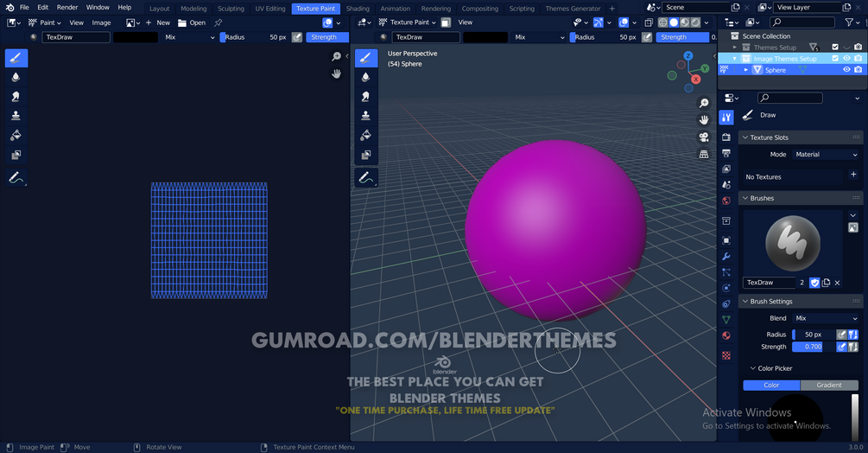
Task: Select the Clone tool in 3D viewport toolbar
Action: tap(366, 116)
